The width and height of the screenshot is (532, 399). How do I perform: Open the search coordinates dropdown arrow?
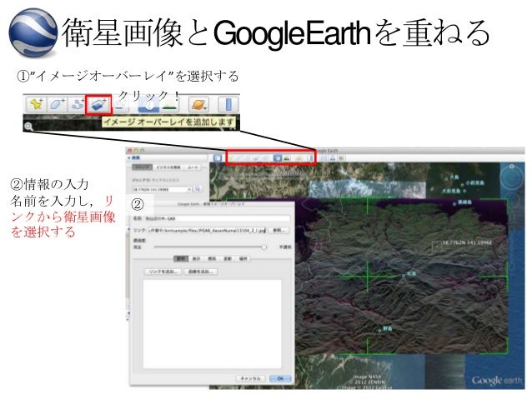[189, 189]
